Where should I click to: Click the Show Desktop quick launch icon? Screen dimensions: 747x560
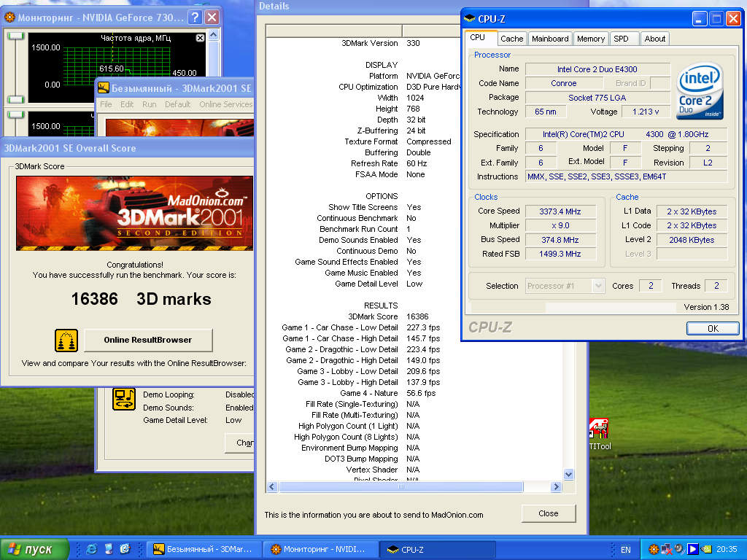tap(109, 549)
